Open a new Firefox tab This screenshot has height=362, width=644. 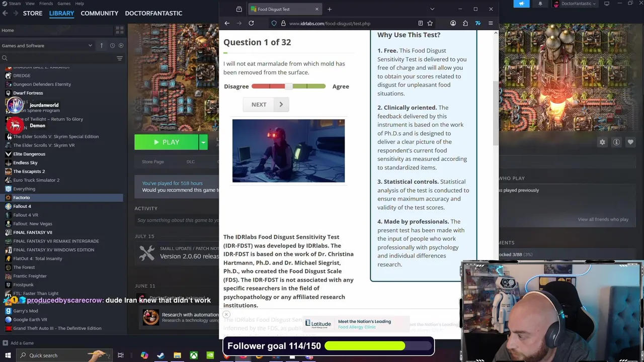pos(330,9)
